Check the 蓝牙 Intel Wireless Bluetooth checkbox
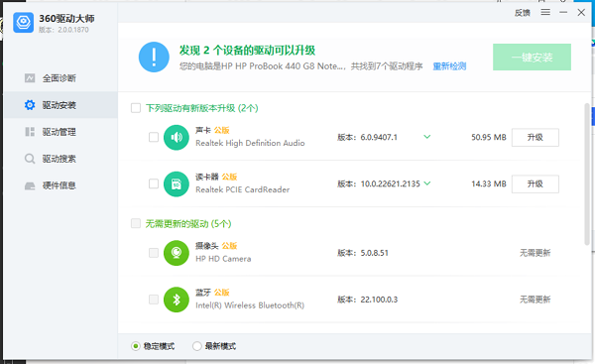This screenshot has width=595, height=364. pos(154,300)
